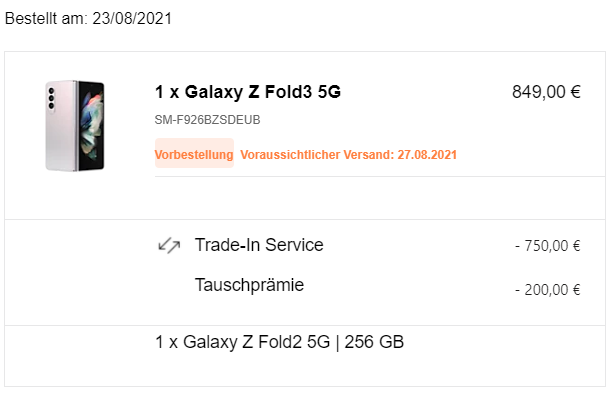Click the camera lenses on phone image
Image resolution: width=614 pixels, height=394 pixels.
[x=51, y=98]
